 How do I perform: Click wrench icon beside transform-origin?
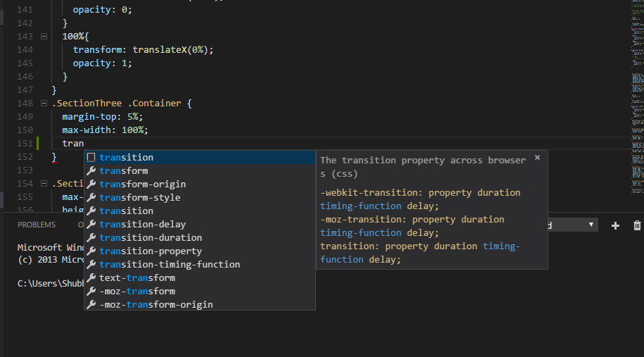[x=91, y=184]
